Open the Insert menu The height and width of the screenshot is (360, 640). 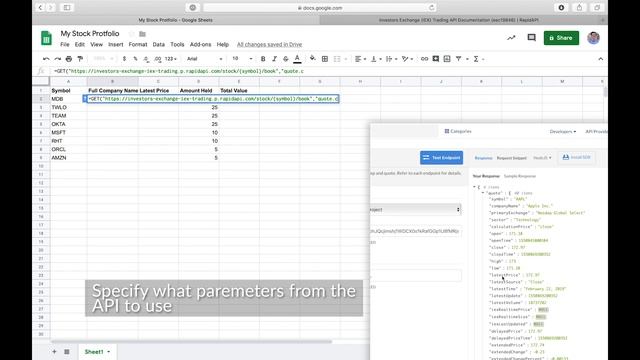point(116,44)
